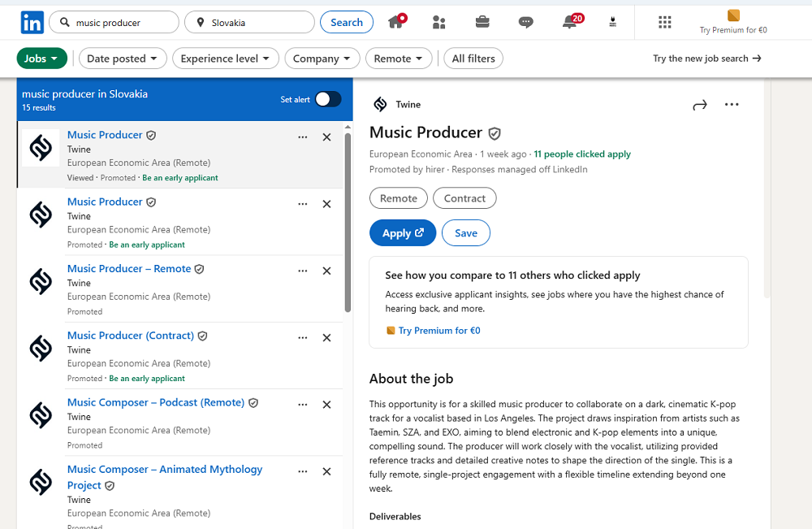Viewport: 812px width, 529px height.
Task: Open options for Animated Mythology Project
Action: [302, 471]
